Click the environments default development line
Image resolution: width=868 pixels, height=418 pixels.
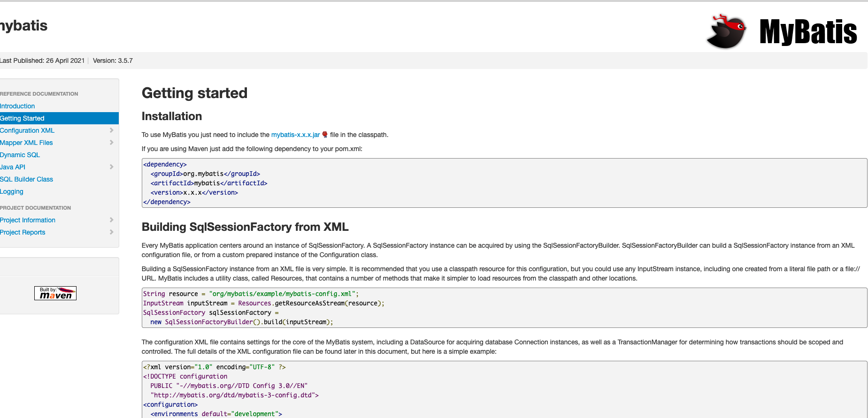click(x=216, y=414)
